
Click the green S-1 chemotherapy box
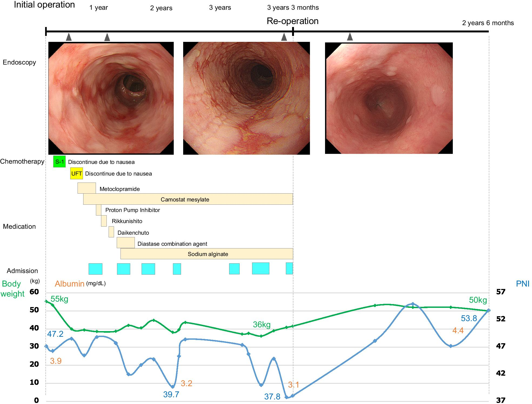click(x=59, y=161)
